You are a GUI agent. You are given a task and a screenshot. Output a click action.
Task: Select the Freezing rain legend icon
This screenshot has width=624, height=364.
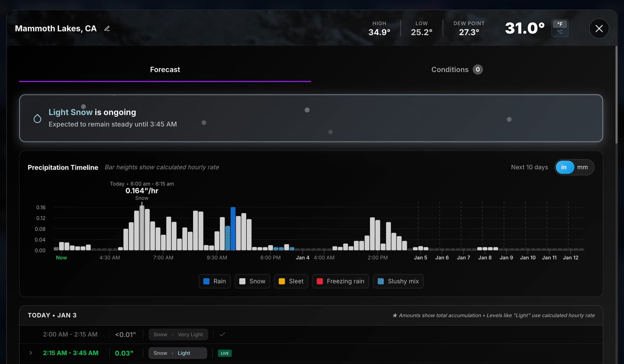pyautogui.click(x=320, y=281)
